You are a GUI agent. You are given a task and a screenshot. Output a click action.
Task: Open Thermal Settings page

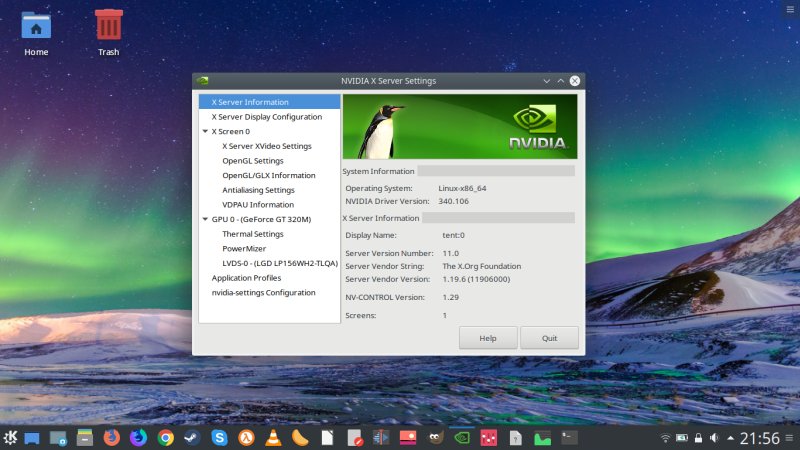coord(253,234)
